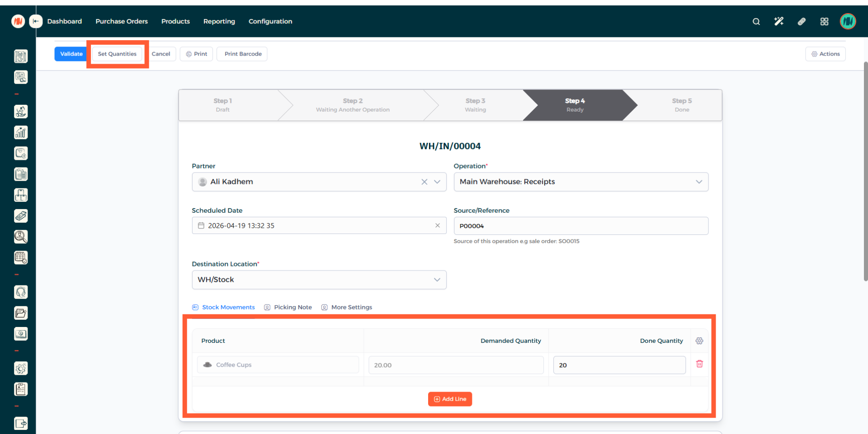Collapse sidebar with the back arrow icon
868x434 pixels.
tap(36, 21)
